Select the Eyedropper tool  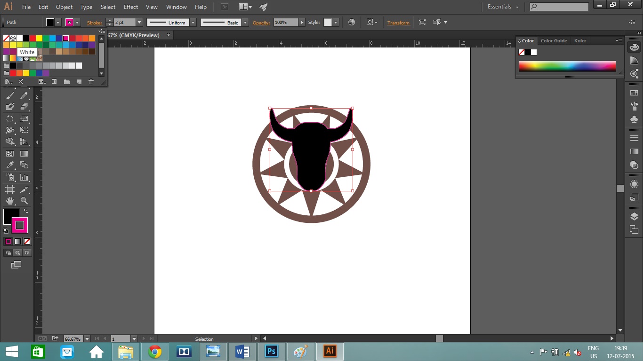(10, 165)
